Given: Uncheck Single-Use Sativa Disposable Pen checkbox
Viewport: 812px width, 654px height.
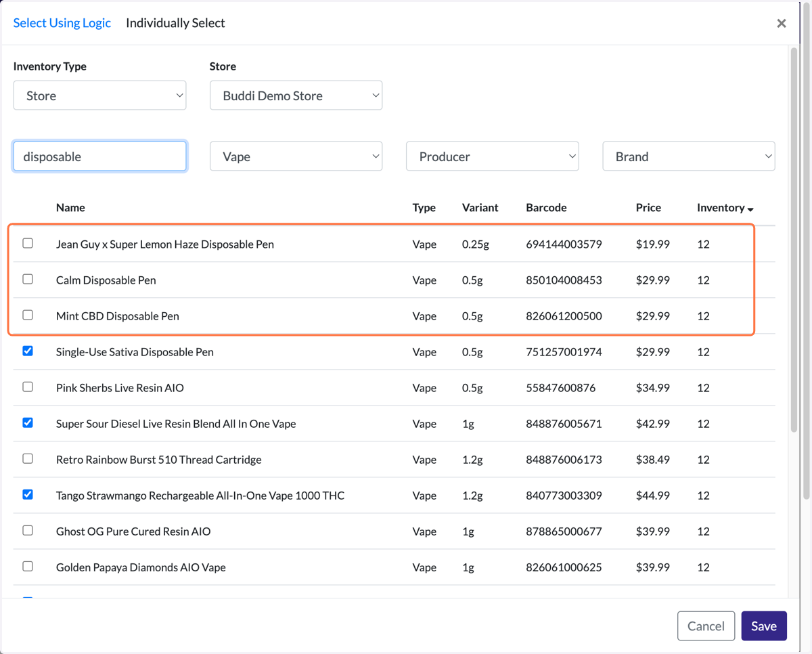Looking at the screenshot, I should (x=28, y=351).
